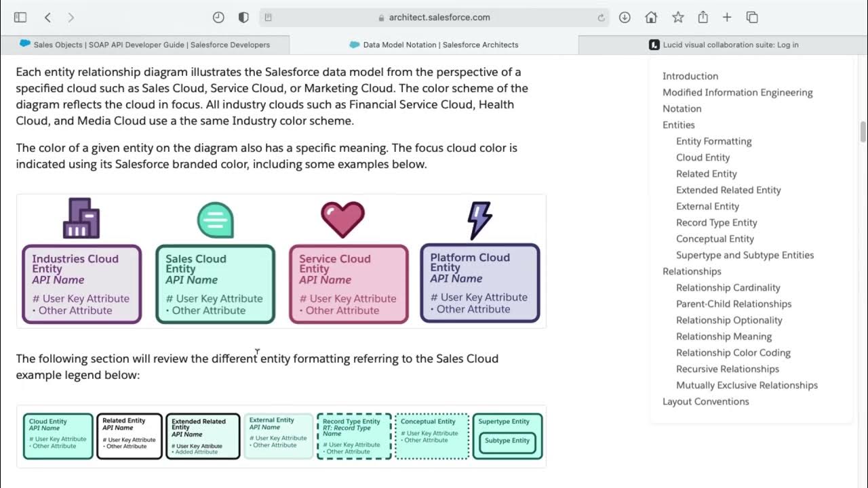Show the tab overview icon
868x488 pixels.
[x=752, y=18]
